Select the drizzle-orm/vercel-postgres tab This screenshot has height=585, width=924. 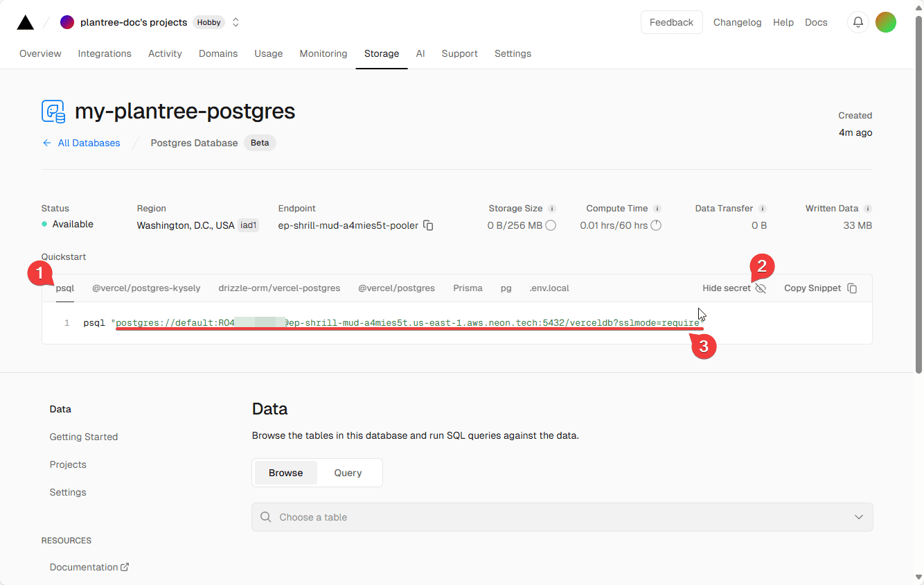click(x=279, y=288)
